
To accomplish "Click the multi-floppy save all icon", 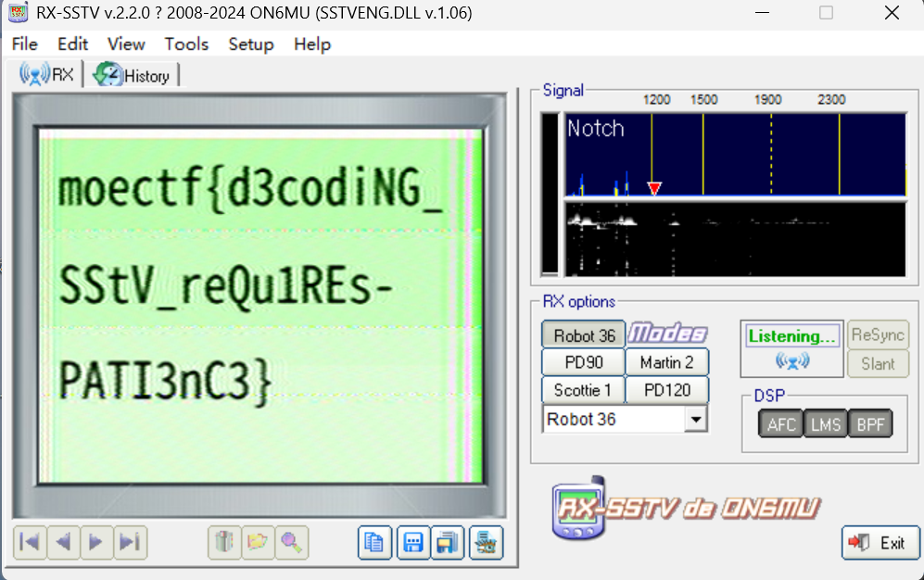I will 448,542.
